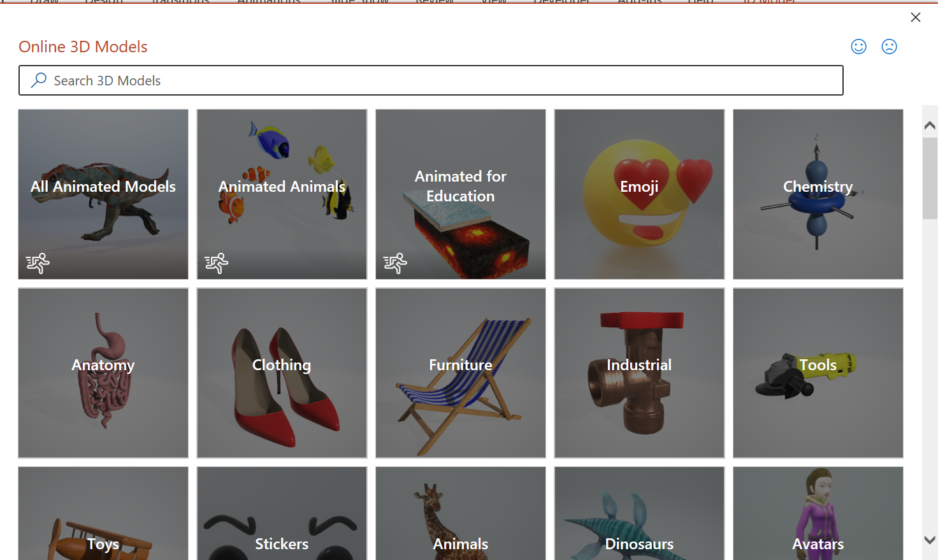Image resolution: width=938 pixels, height=560 pixels.
Task: Open the Animated Animals category
Action: coord(282,194)
